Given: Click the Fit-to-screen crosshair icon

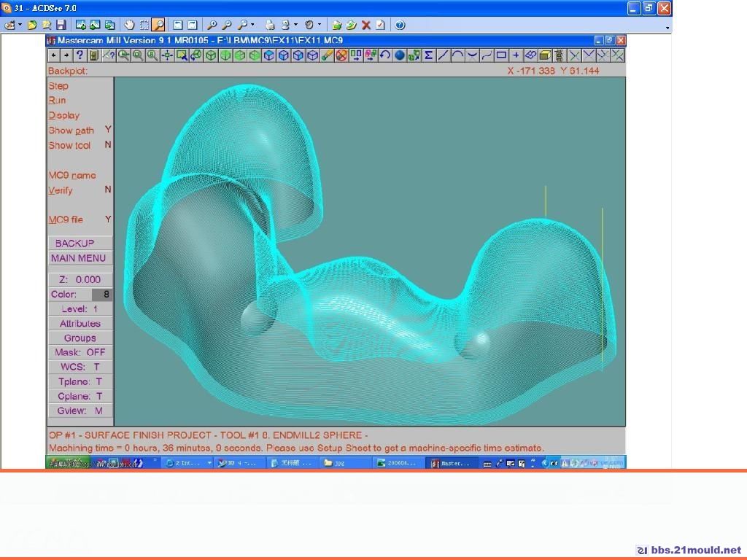Looking at the screenshot, I should click(167, 55).
